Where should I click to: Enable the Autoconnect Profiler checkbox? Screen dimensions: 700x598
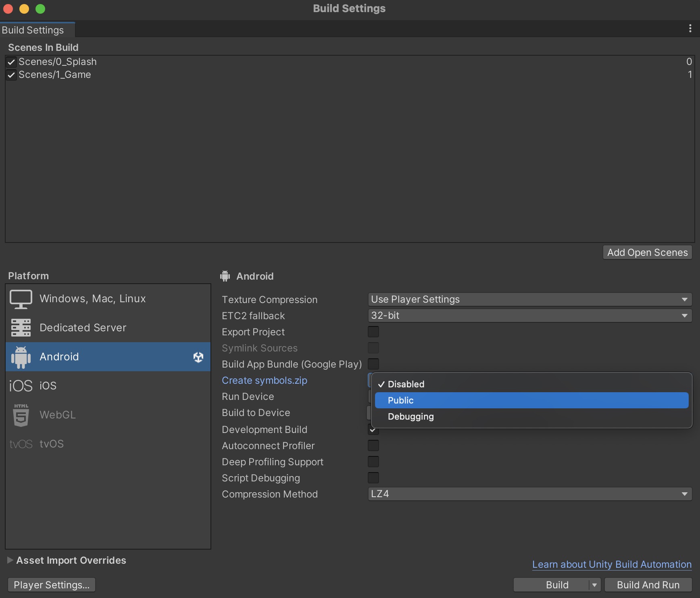(373, 445)
